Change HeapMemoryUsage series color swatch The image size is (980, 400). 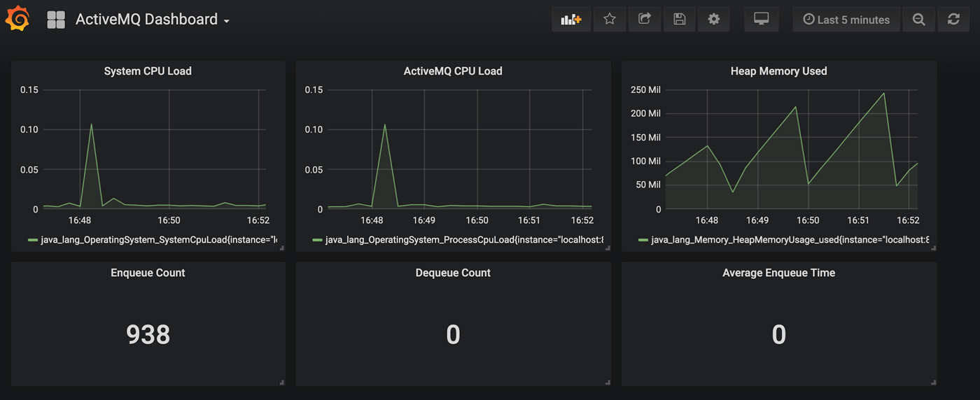coord(643,240)
